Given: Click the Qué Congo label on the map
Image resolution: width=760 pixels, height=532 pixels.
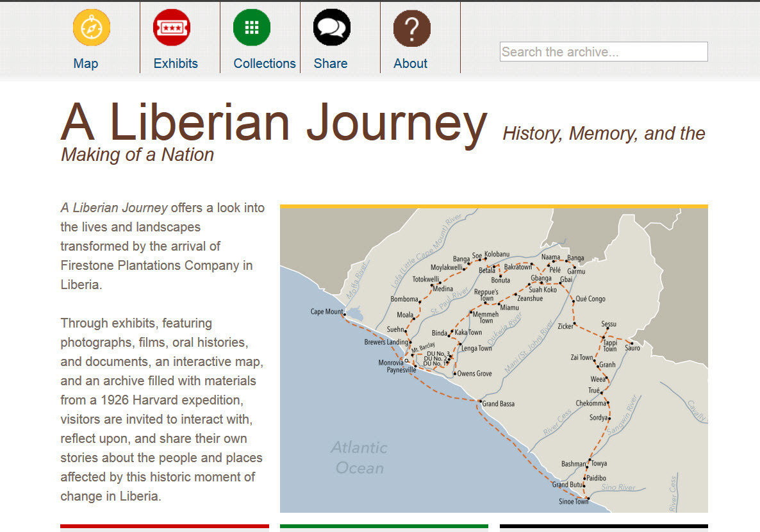Looking at the screenshot, I should (x=590, y=299).
